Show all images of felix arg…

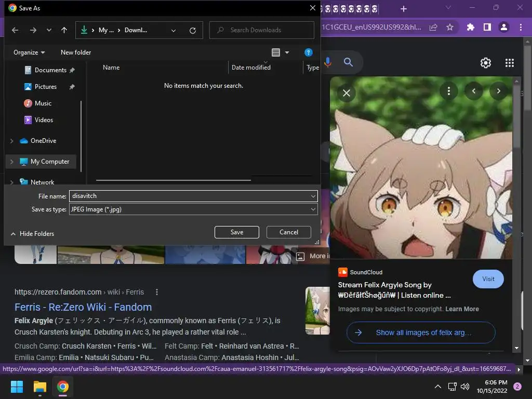tap(421, 332)
